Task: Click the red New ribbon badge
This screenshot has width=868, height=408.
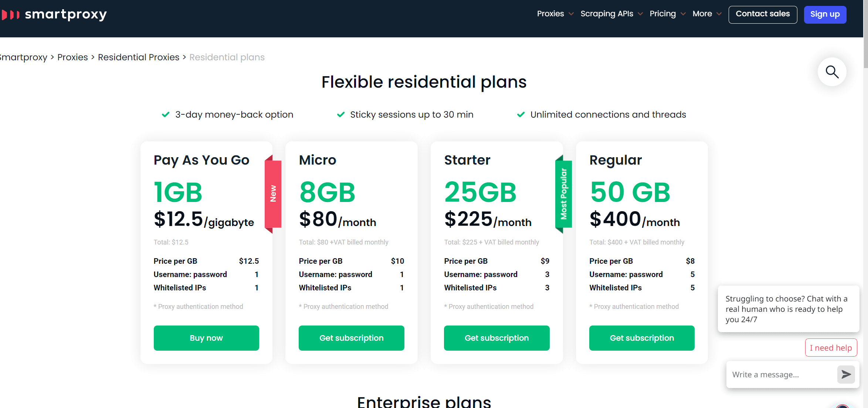Action: click(273, 193)
